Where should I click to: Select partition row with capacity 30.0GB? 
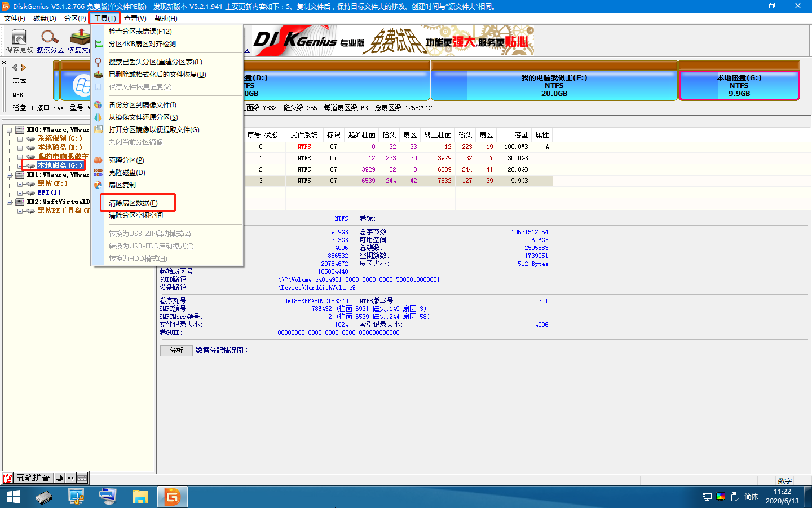[398, 158]
